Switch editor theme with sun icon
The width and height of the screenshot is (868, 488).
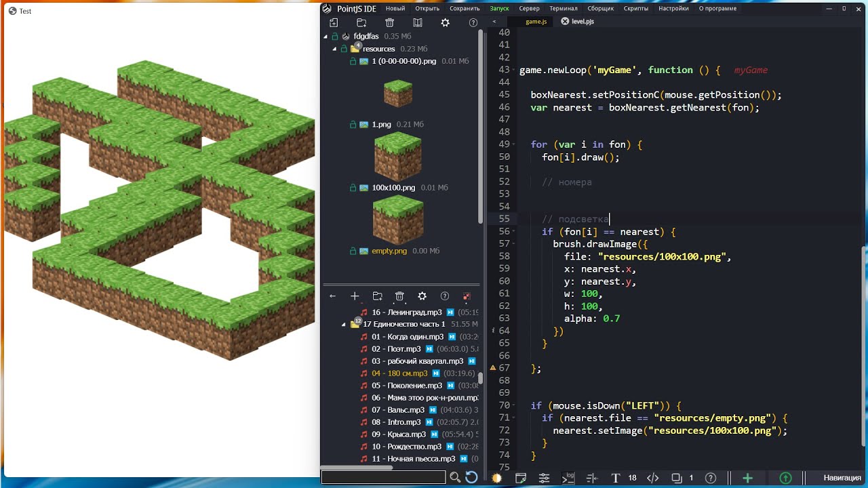pos(496,478)
